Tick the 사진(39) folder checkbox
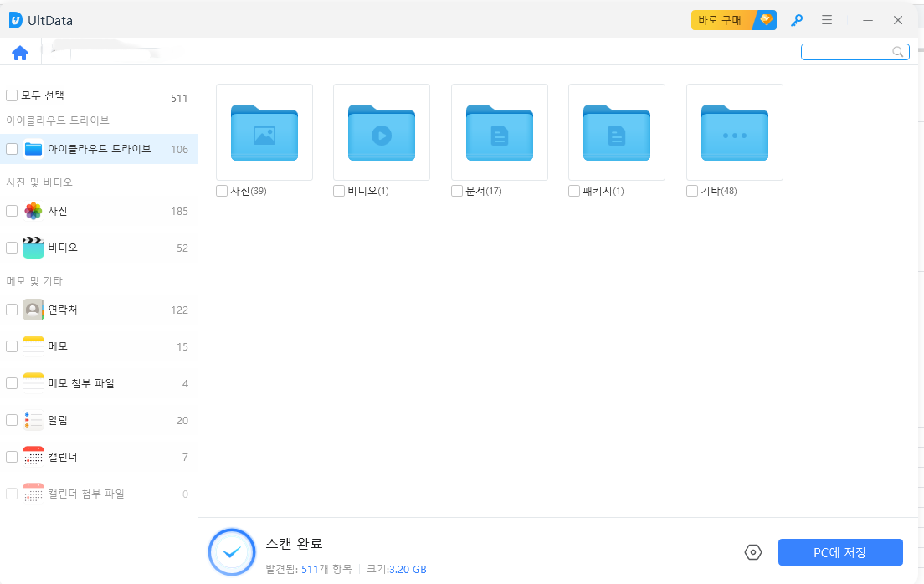924x584 pixels. 222,191
